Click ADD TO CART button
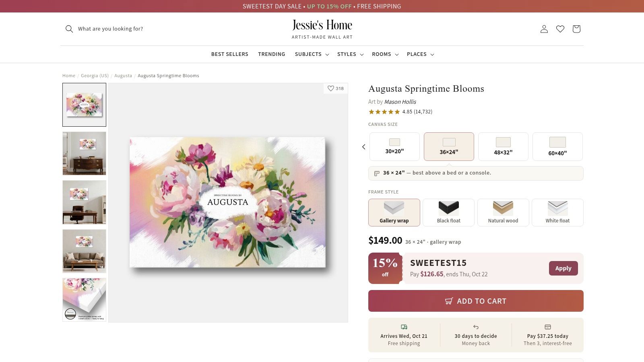This screenshot has height=362, width=644. point(476,301)
